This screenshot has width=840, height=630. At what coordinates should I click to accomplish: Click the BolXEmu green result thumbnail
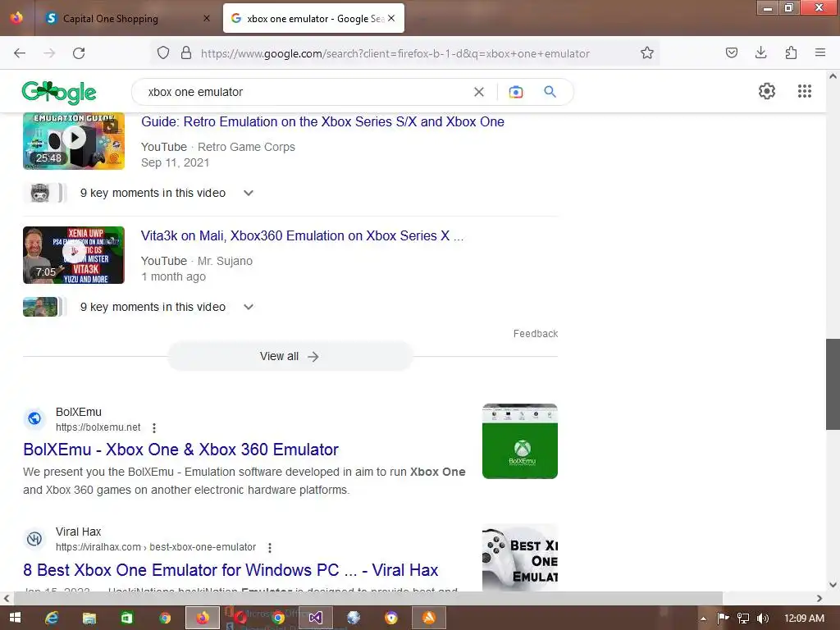pos(519,441)
